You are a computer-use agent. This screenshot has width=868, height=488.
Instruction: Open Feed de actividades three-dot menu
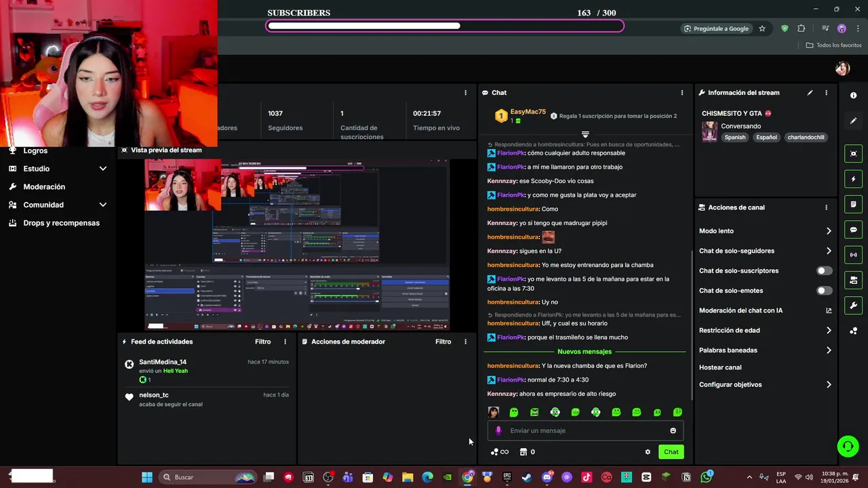285,342
